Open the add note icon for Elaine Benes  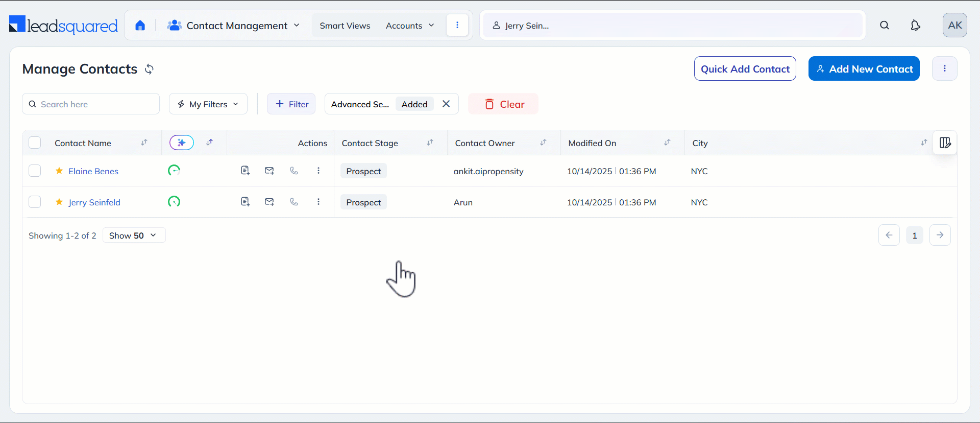coord(245,171)
